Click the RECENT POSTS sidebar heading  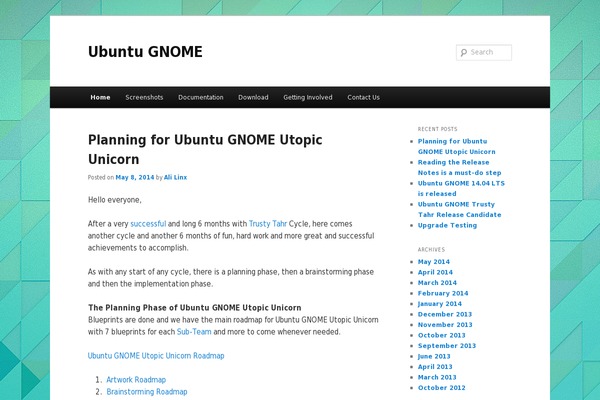click(x=437, y=129)
